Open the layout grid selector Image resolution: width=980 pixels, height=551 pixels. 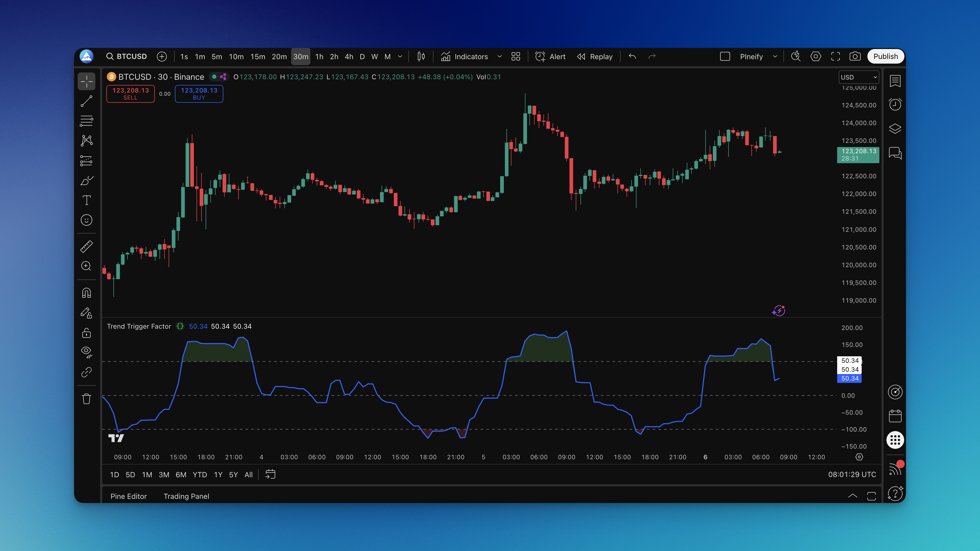(516, 56)
